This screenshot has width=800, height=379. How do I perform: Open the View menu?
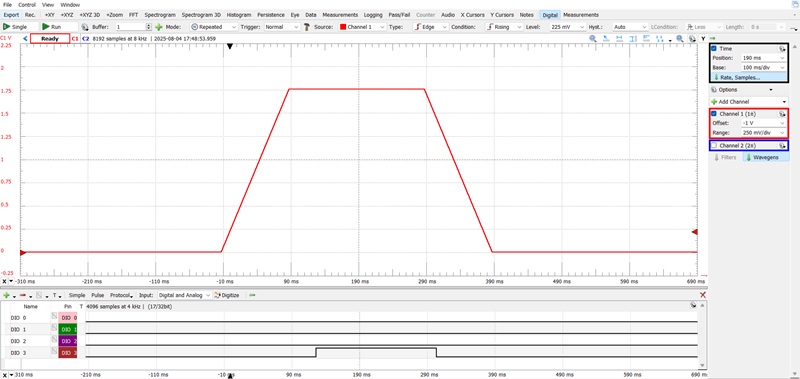click(47, 5)
